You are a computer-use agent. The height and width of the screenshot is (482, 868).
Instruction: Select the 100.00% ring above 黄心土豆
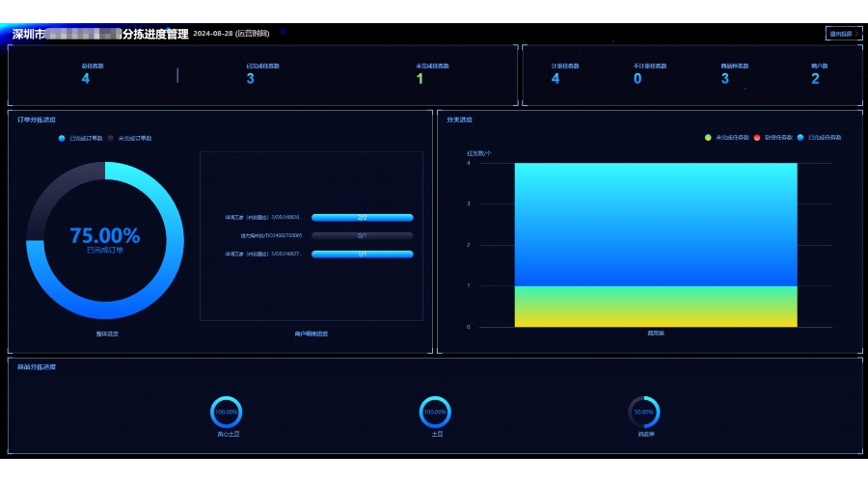[226, 412]
